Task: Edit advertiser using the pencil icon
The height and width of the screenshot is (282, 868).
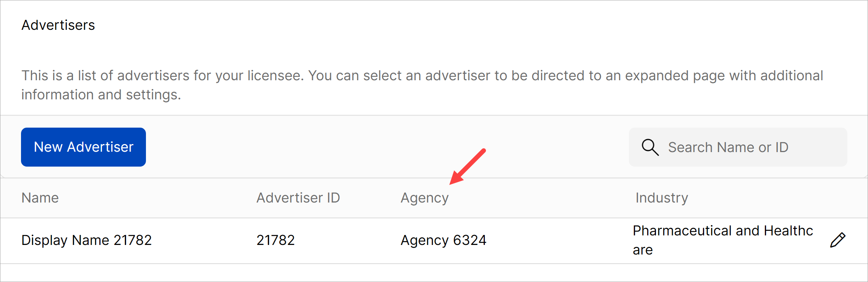Action: (837, 240)
